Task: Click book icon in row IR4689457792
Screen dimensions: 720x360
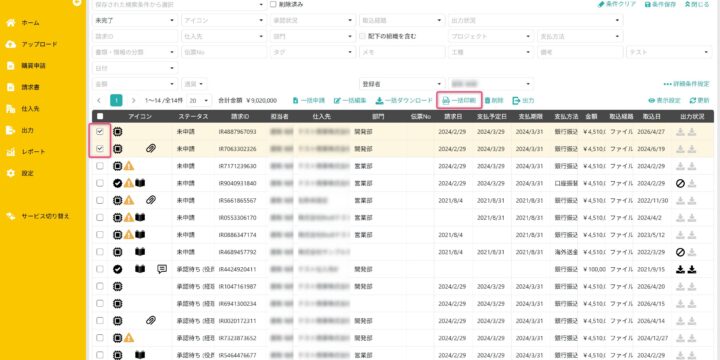Action: [140, 252]
